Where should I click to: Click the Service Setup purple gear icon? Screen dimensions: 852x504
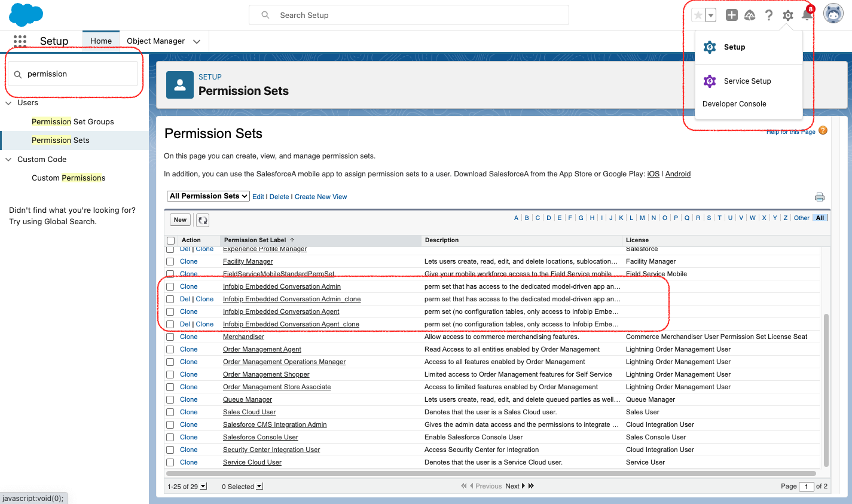point(710,81)
